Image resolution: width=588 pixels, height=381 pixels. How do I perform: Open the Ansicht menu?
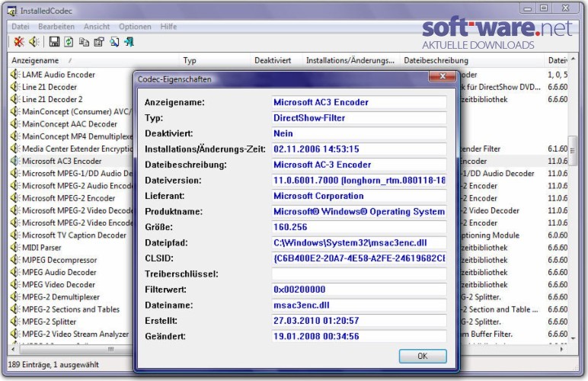tap(97, 27)
